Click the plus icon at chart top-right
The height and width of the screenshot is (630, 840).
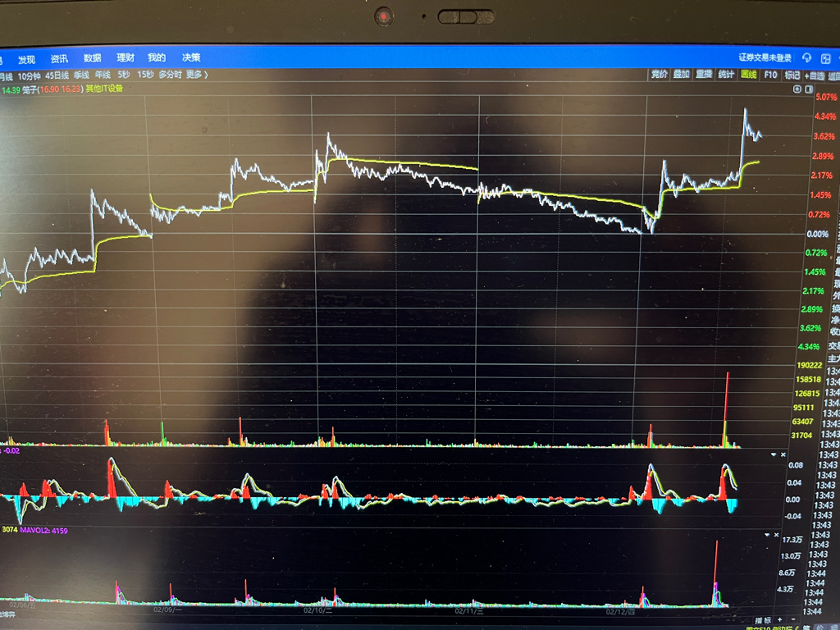797,89
